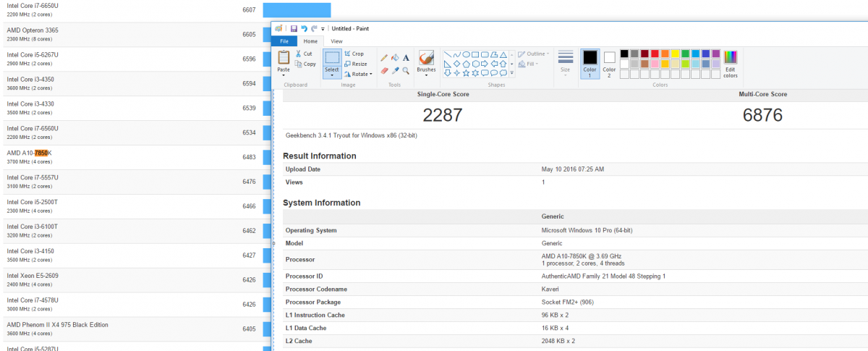This screenshot has height=351, width=868.
Task: Choose the yellow swatch in the palette
Action: pyautogui.click(x=675, y=54)
